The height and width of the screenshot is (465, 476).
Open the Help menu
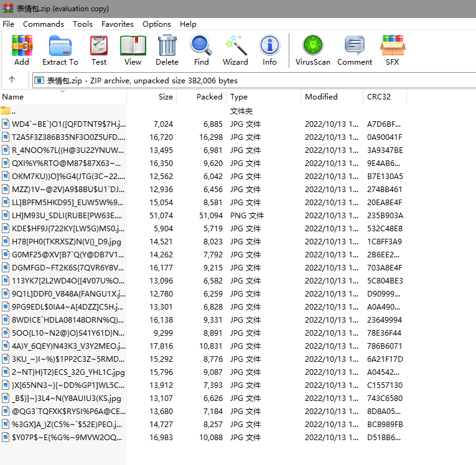[x=188, y=24]
